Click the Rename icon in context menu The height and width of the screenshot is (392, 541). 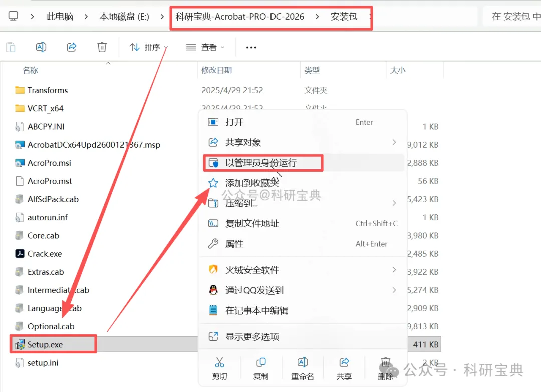tap(303, 362)
